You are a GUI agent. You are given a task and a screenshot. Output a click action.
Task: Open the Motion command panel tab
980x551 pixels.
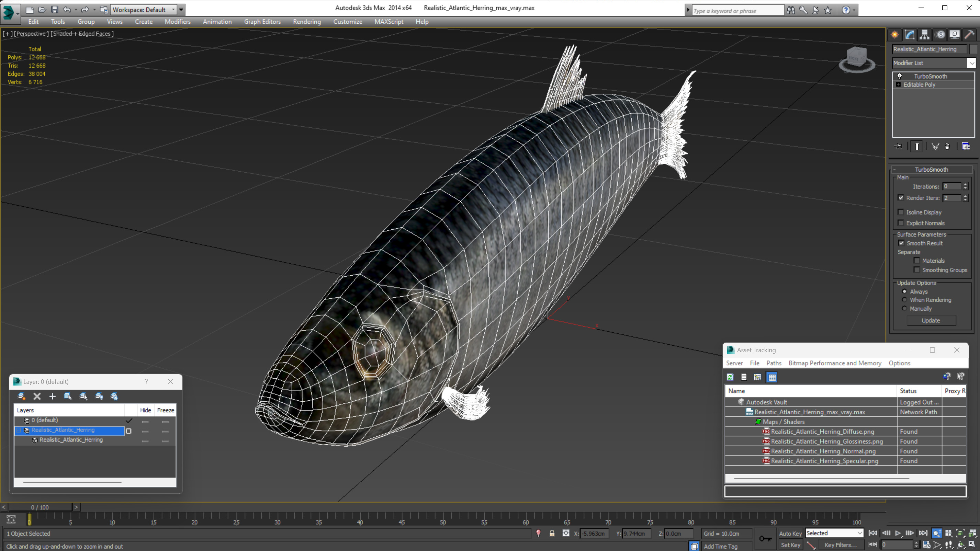[940, 35]
